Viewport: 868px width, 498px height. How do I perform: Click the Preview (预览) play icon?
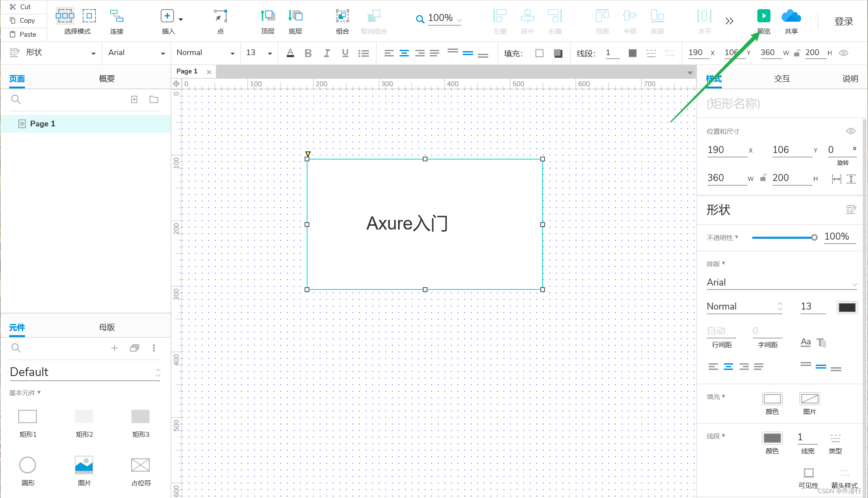[764, 16]
